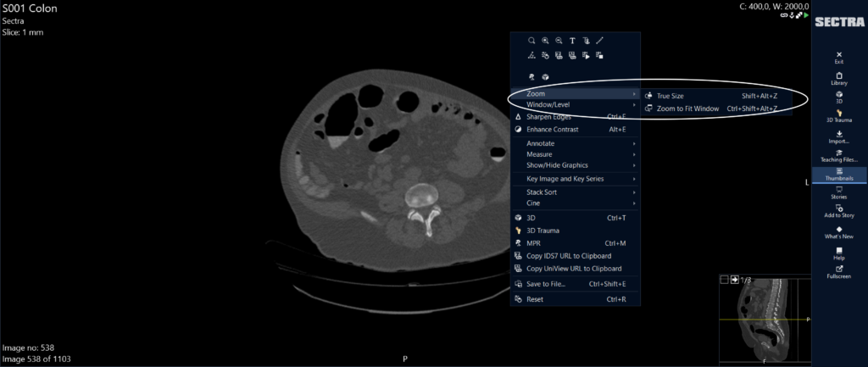Open the 3D panel in sidebar
This screenshot has height=367, width=868.
click(x=838, y=97)
